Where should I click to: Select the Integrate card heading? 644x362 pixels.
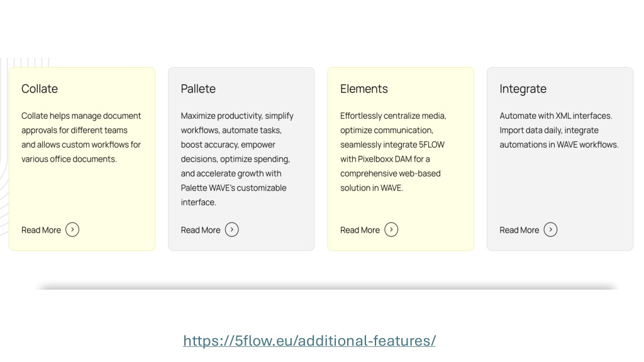pyautogui.click(x=523, y=89)
